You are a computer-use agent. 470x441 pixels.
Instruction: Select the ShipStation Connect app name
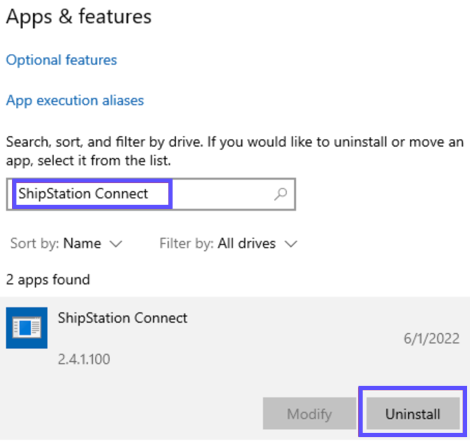(123, 318)
